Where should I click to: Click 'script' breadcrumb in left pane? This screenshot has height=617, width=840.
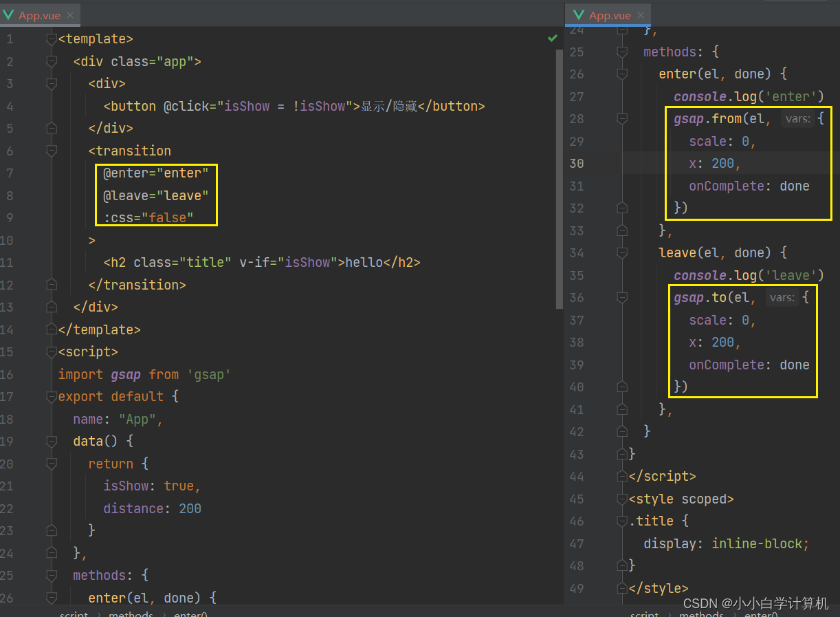tap(74, 613)
